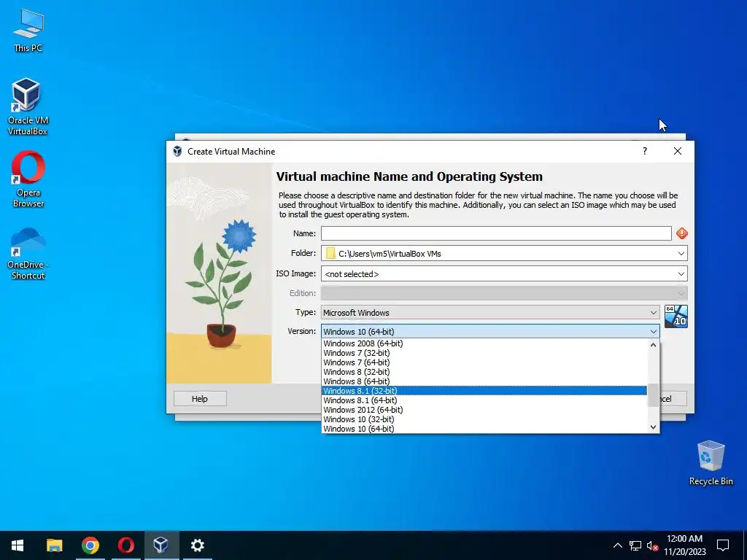Click the dialog's question mark help button

(x=645, y=151)
